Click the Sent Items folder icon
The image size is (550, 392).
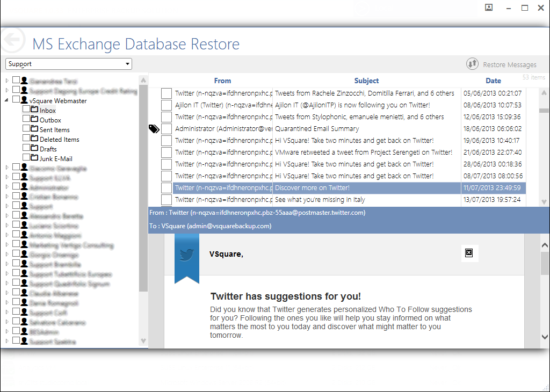pyautogui.click(x=34, y=129)
